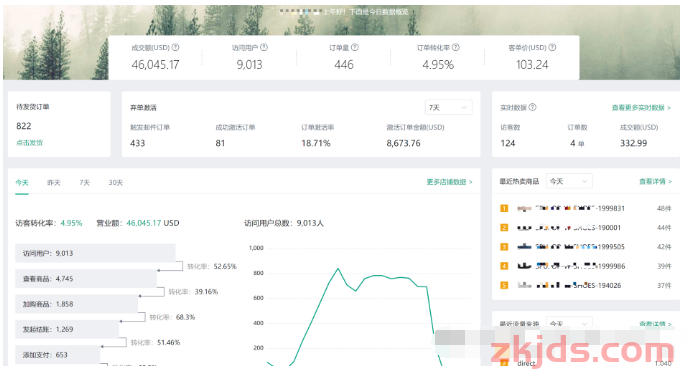The image size is (693, 382).
Task: Open product thumbnail for item ending 1999505
Action: pyautogui.click(x=524, y=247)
